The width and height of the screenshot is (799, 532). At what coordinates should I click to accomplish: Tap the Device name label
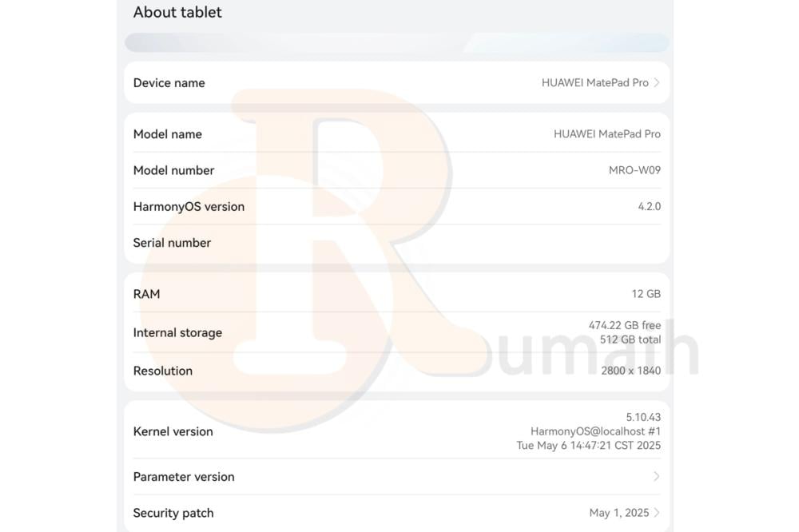click(169, 83)
